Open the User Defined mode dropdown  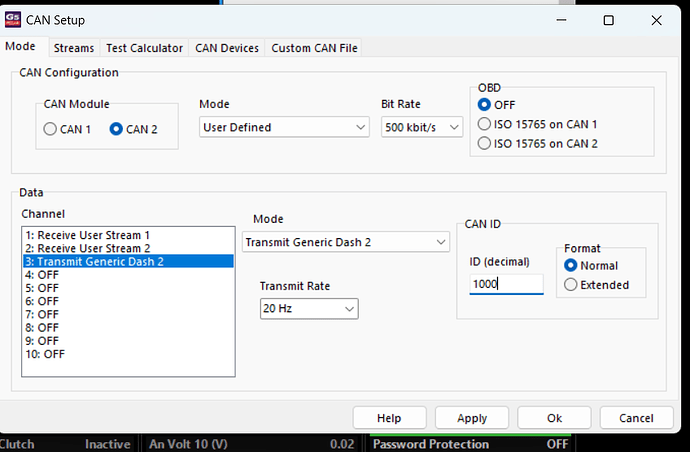[x=284, y=127]
